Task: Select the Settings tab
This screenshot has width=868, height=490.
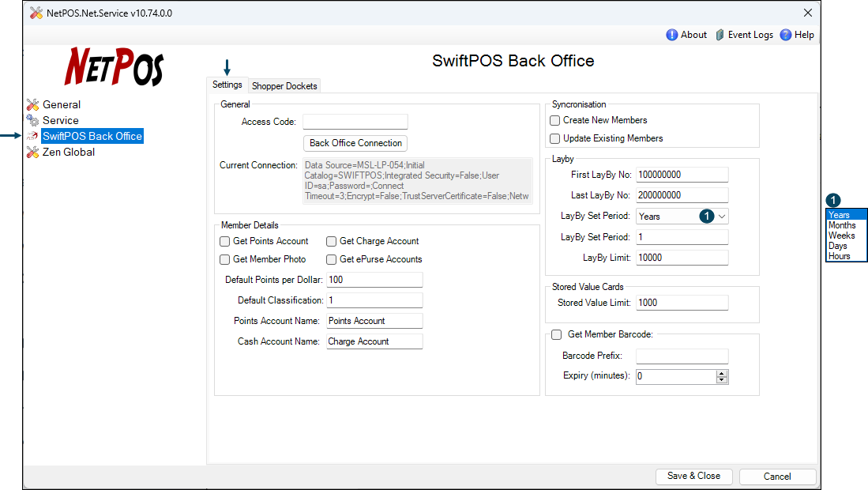Action: point(227,85)
